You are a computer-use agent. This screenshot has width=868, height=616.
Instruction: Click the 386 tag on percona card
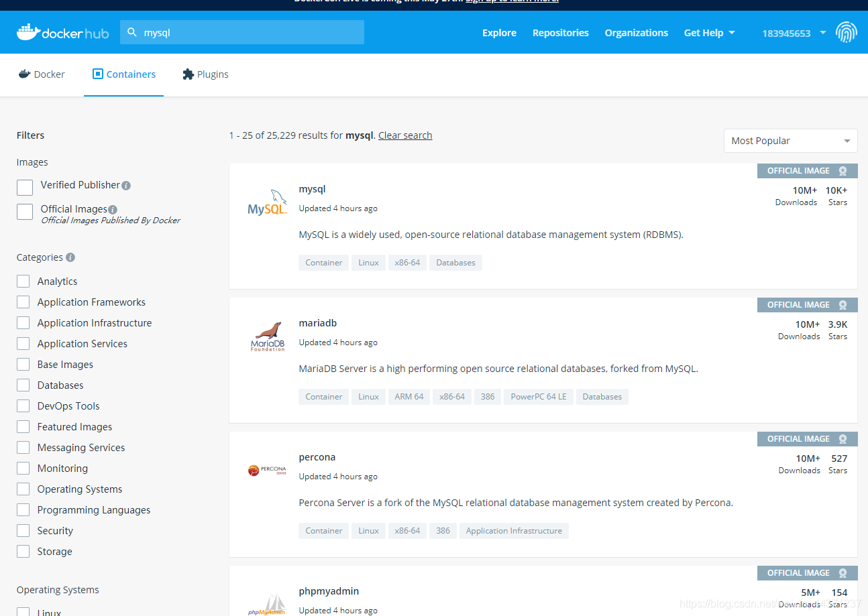(443, 531)
